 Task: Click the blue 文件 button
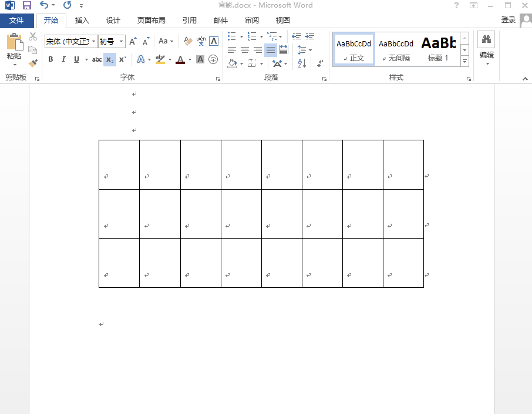pos(16,21)
